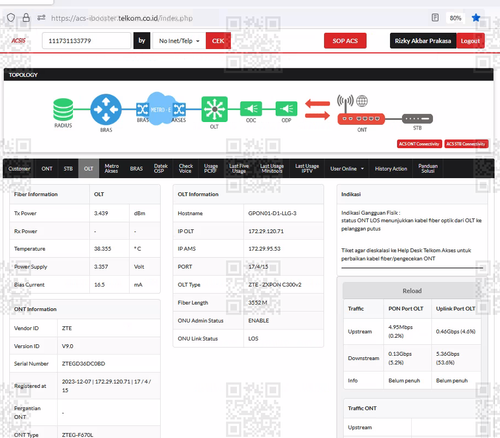The width and height of the screenshot is (500, 438).
Task: Click the ACSIS logo
Action: (x=18, y=41)
